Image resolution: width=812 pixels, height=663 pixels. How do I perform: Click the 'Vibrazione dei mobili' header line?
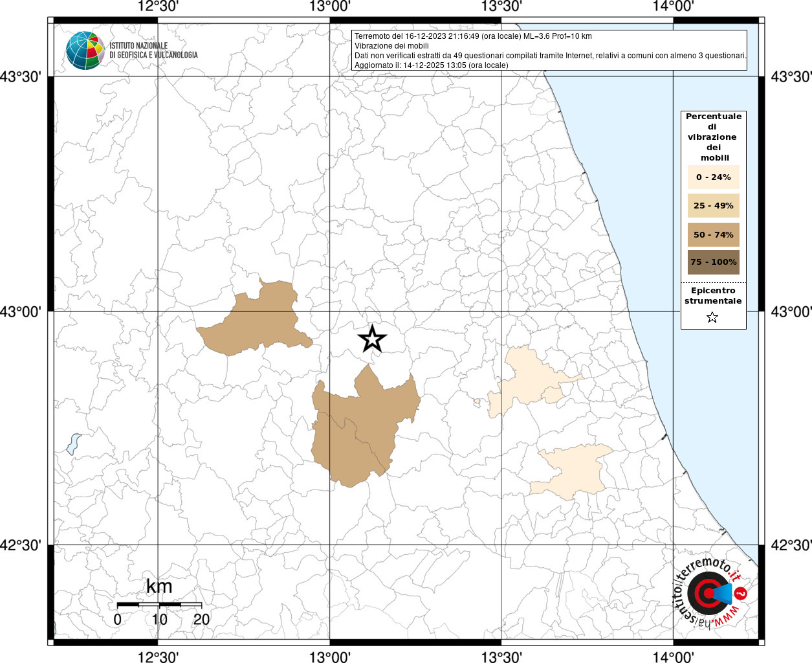391,46
